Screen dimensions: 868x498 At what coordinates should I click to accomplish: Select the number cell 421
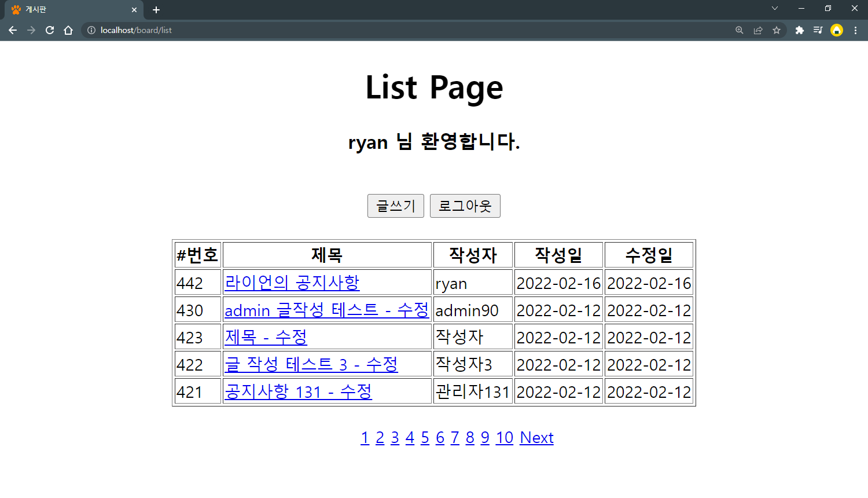point(198,391)
